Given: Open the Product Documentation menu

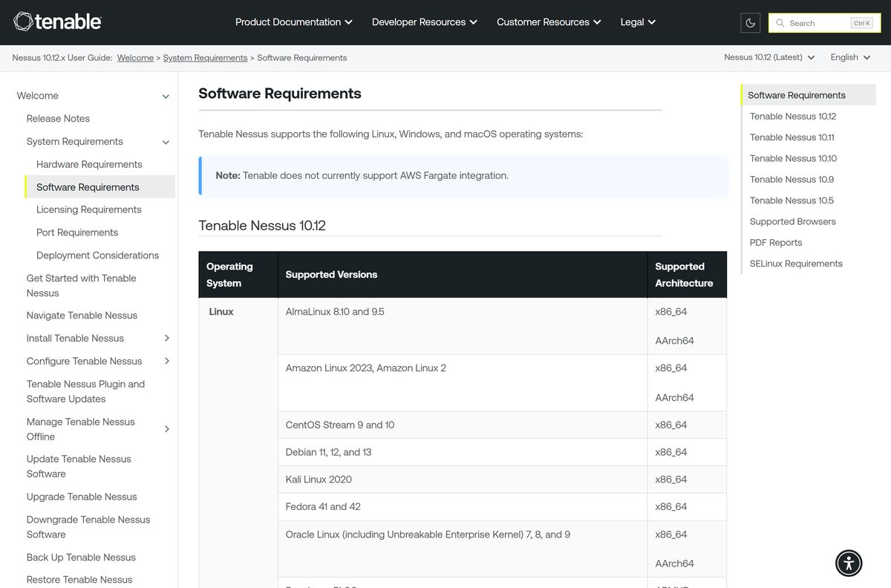Looking at the screenshot, I should 294,22.
